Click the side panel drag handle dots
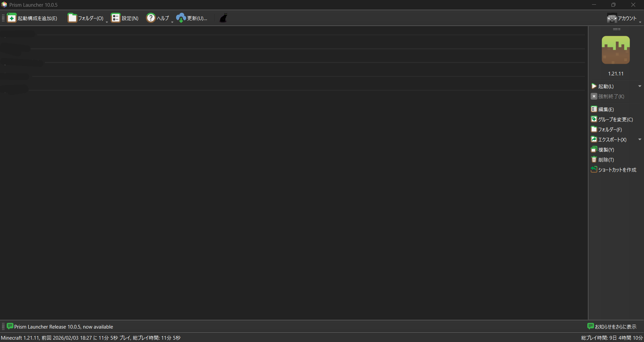 [616, 29]
